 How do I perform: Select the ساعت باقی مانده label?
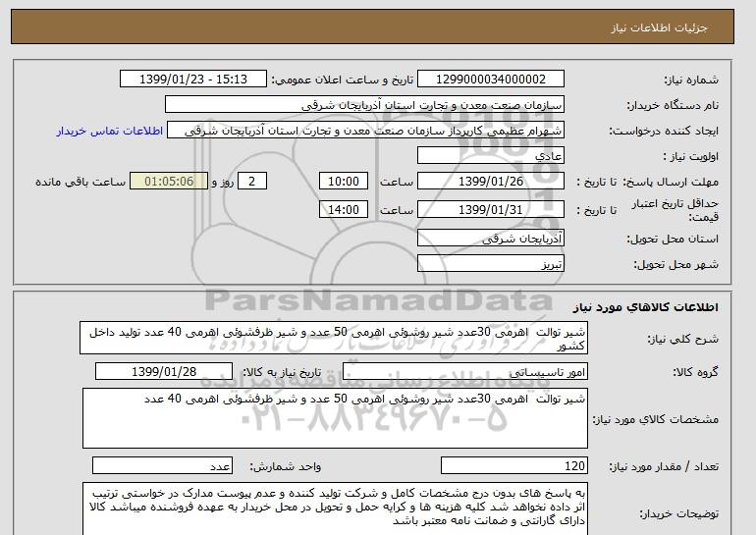point(81,183)
